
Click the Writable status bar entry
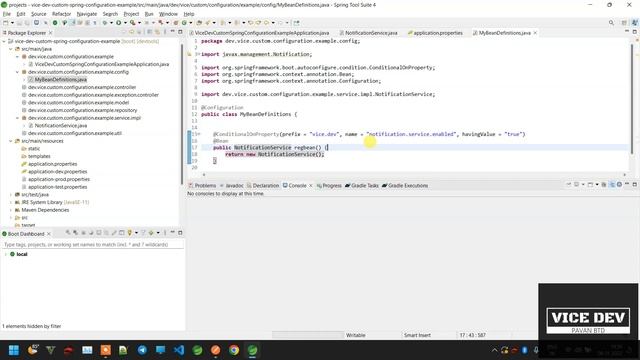(356, 335)
